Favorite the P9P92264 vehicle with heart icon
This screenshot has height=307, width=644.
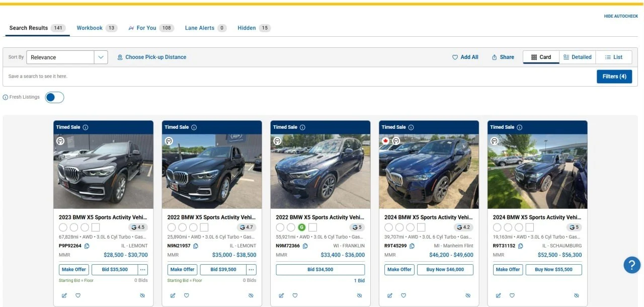click(78, 295)
